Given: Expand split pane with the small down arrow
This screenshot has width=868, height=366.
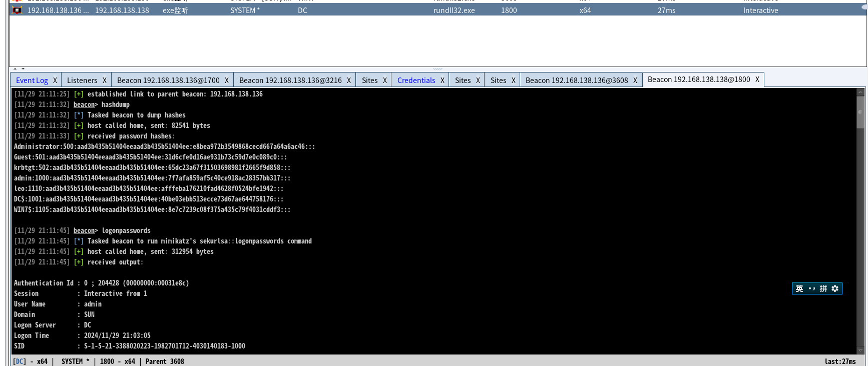Looking at the screenshot, I should (23, 69).
